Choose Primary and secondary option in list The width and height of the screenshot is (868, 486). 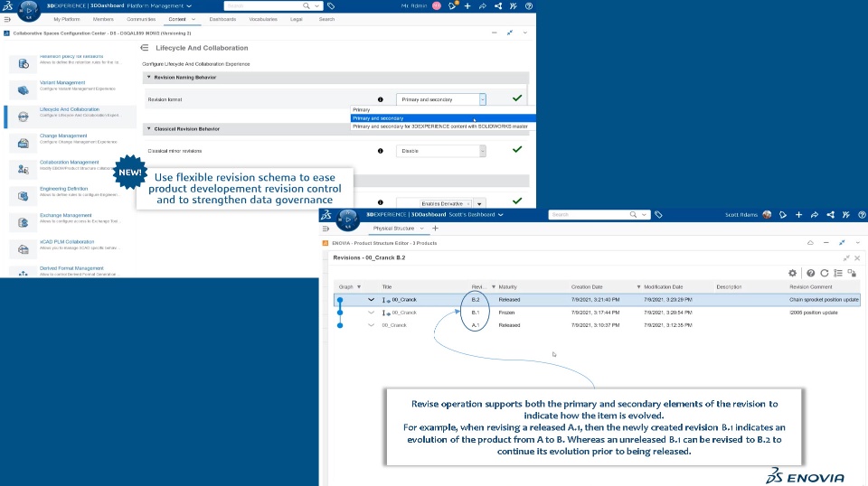pyautogui.click(x=443, y=118)
